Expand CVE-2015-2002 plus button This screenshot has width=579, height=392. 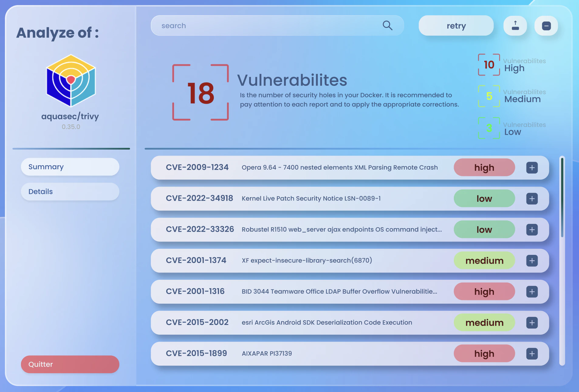(x=532, y=323)
